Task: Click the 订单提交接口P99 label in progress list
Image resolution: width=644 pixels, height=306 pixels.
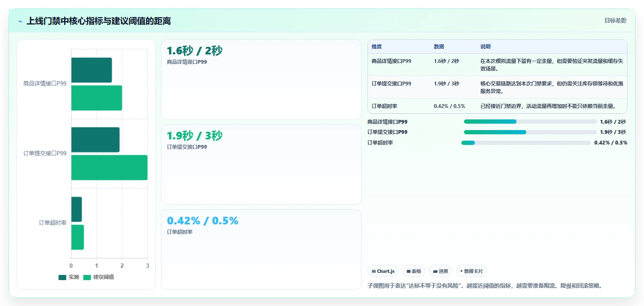Action: (387, 132)
